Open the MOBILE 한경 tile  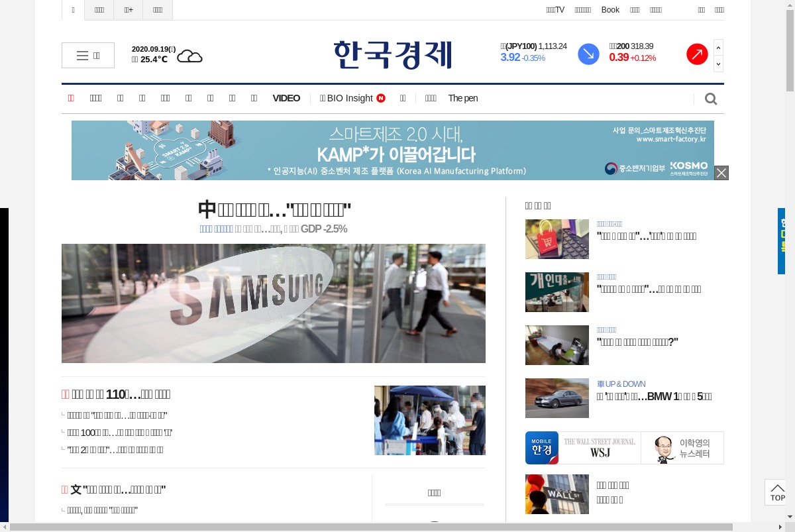542,448
